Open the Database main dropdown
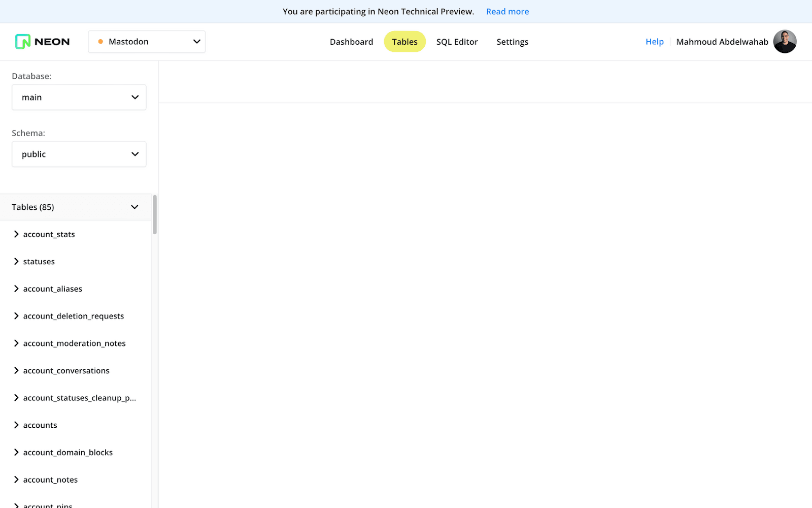812x508 pixels. pos(79,98)
